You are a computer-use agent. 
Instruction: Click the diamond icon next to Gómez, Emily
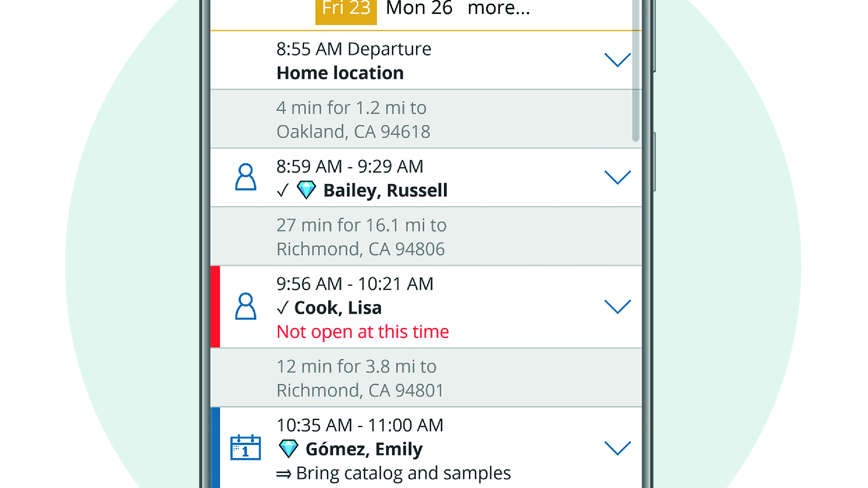[x=288, y=448]
